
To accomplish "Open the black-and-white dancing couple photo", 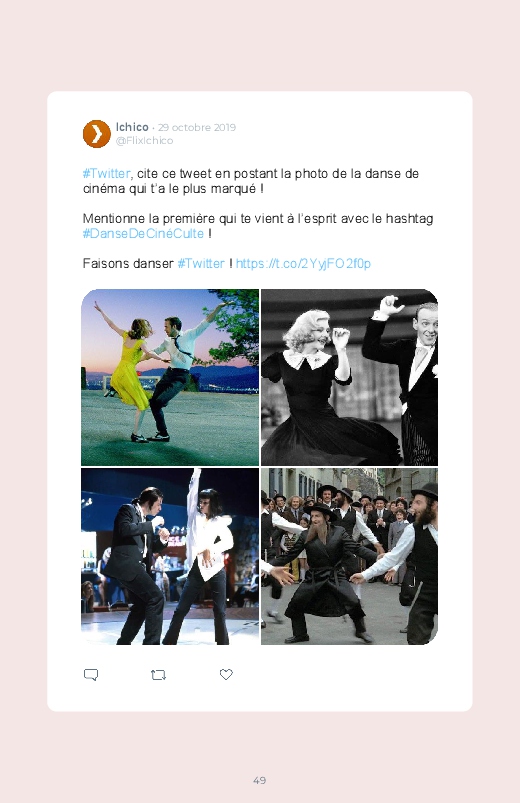I will pyautogui.click(x=349, y=377).
